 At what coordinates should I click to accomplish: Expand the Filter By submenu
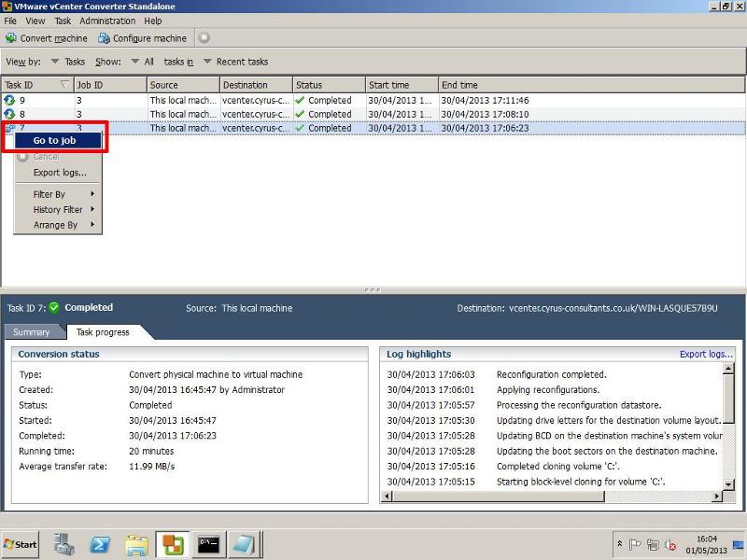click(58, 194)
